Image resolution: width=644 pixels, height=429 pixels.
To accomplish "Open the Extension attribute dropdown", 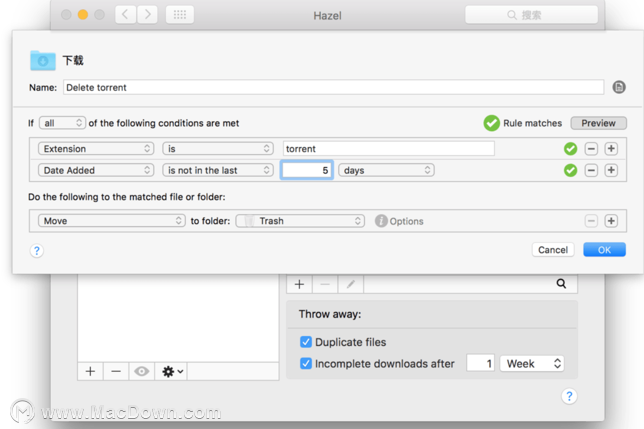I will coord(96,149).
